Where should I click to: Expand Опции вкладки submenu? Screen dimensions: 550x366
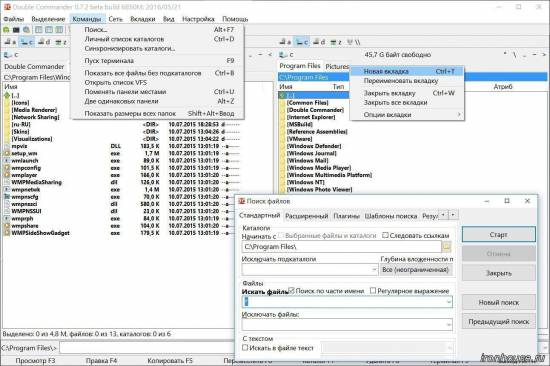point(407,115)
